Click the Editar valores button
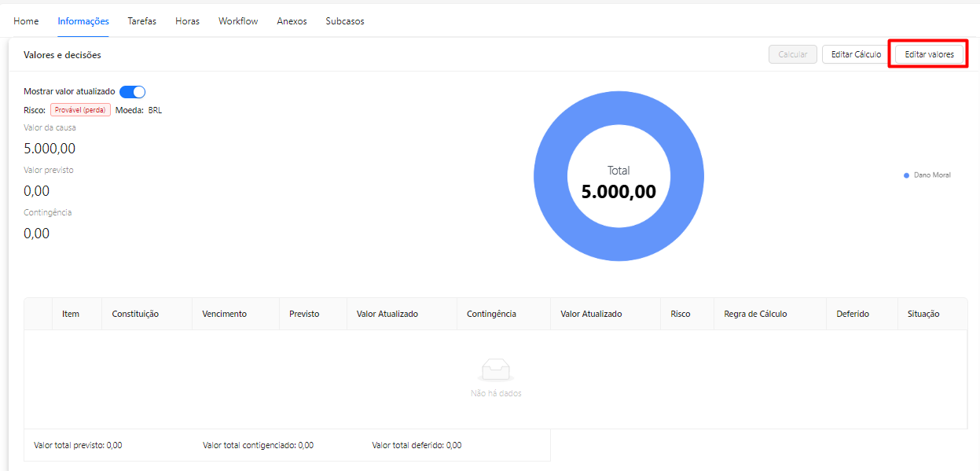 click(930, 54)
